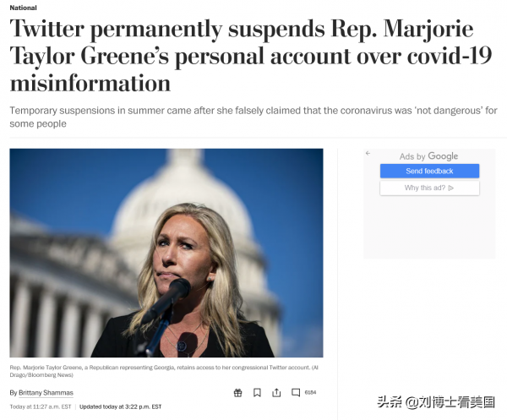Click the Ads by Google label
The image size is (507, 420).
coord(428,156)
